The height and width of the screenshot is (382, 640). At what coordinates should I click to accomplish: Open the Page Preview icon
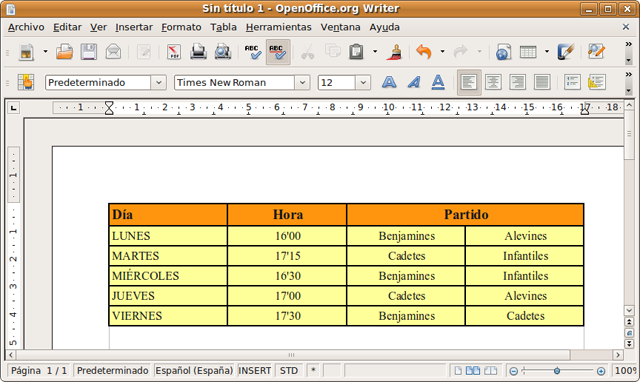pos(223,52)
